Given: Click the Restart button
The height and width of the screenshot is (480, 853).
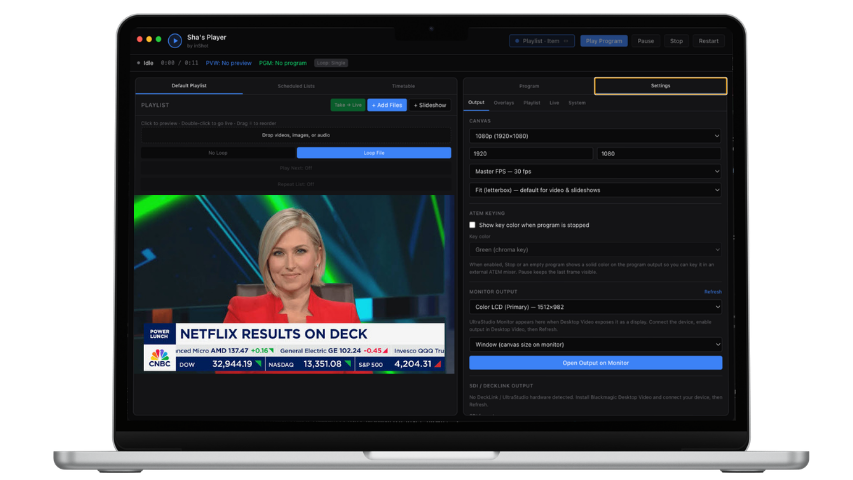Looking at the screenshot, I should (x=708, y=41).
